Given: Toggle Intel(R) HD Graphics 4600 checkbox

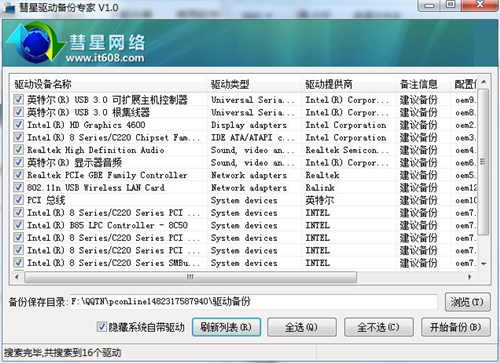Looking at the screenshot, I should (19, 125).
